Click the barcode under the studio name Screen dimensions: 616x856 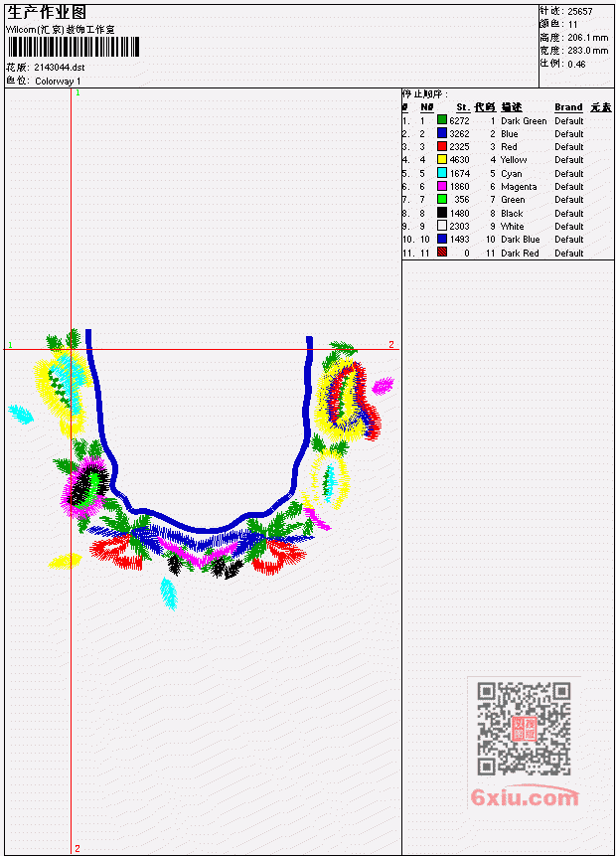(x=74, y=47)
